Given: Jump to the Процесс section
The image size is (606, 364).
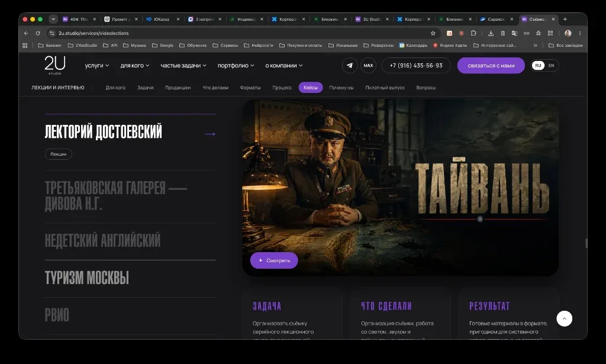Looking at the screenshot, I should tap(282, 88).
